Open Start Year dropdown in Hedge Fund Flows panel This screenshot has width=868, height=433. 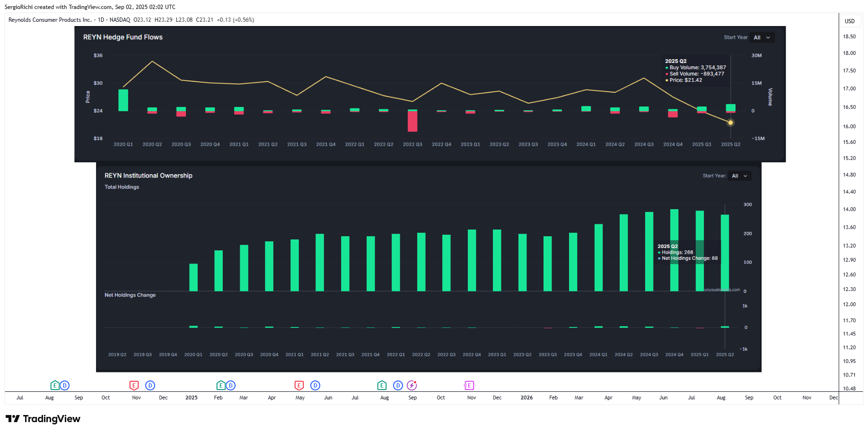(x=762, y=37)
